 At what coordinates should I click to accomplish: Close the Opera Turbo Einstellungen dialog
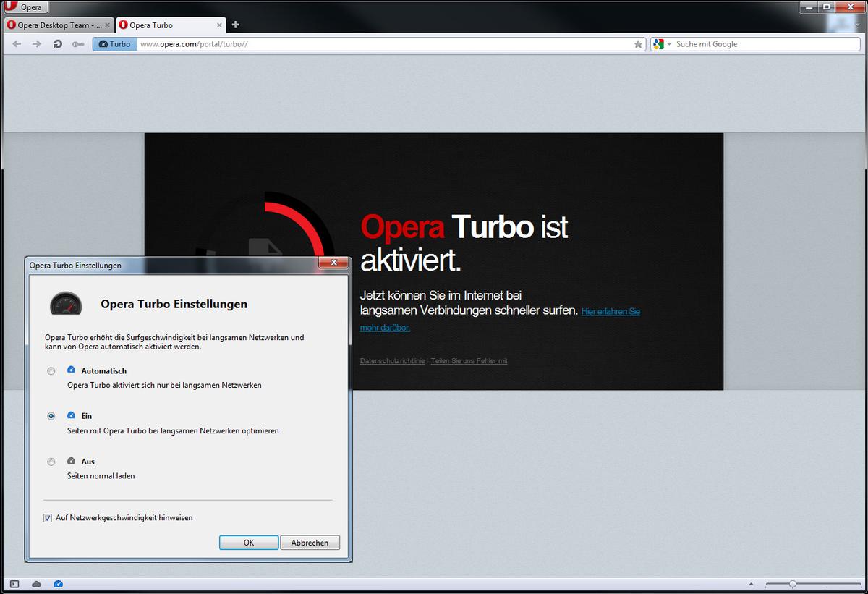point(333,264)
